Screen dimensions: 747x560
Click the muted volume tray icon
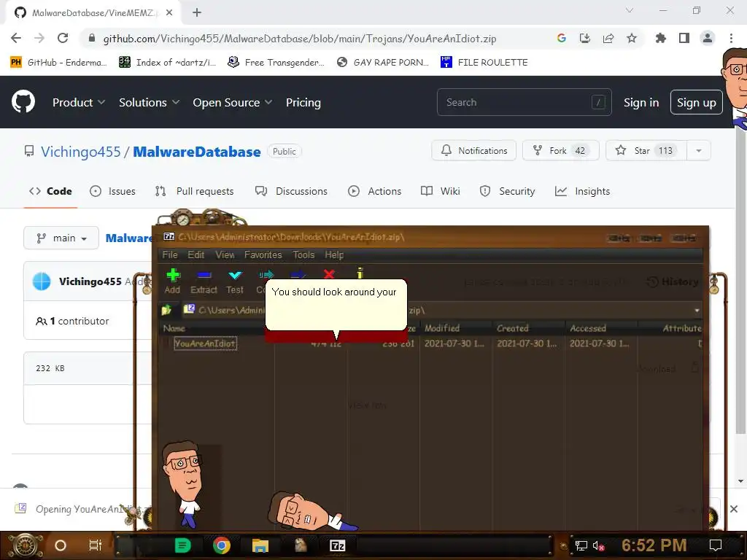pyautogui.click(x=598, y=545)
